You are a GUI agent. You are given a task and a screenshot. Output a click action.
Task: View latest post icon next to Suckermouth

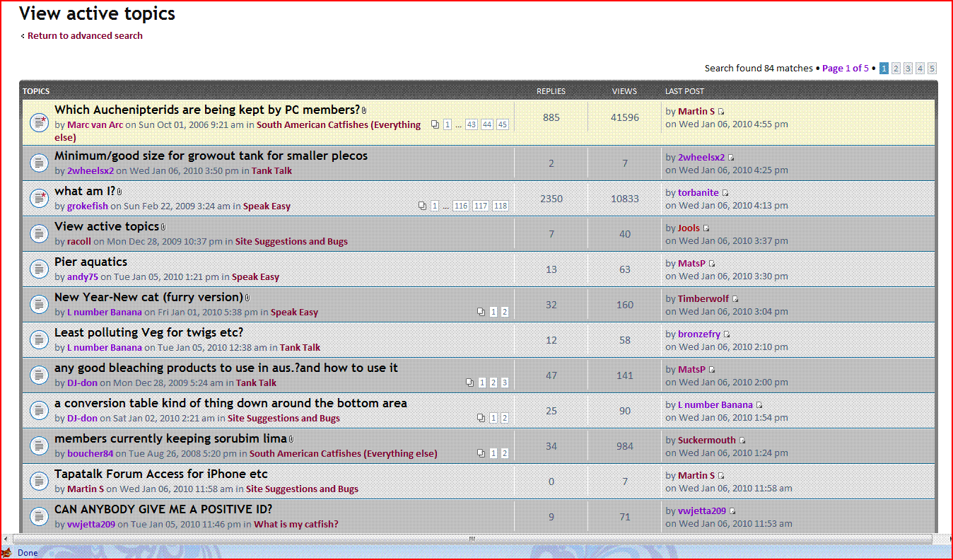pos(742,441)
